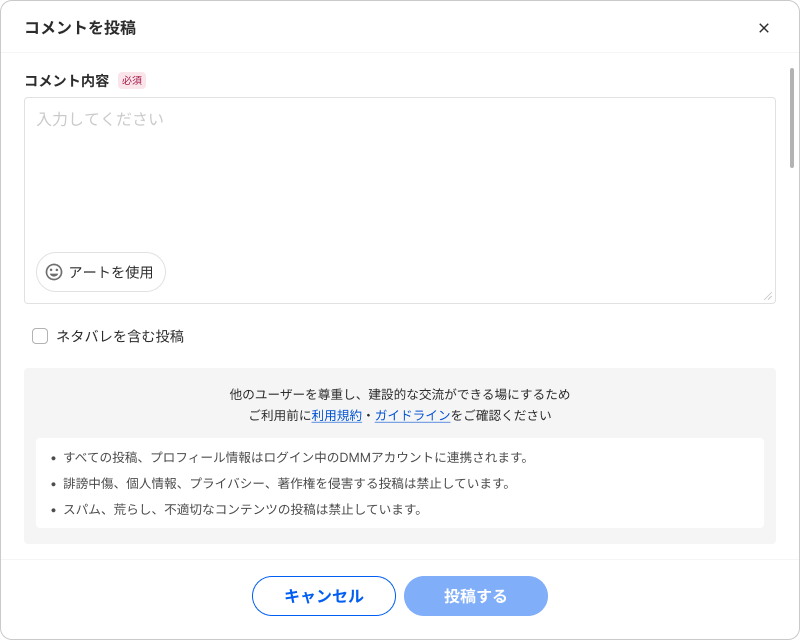Screen dimensions: 800x640
Task: Close the comment dialog with the X icon
Action: [764, 28]
